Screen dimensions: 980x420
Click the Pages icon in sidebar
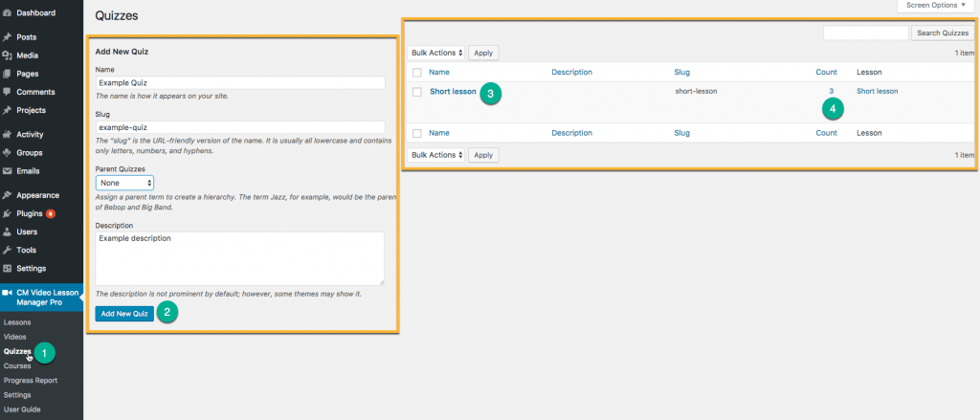click(x=8, y=74)
